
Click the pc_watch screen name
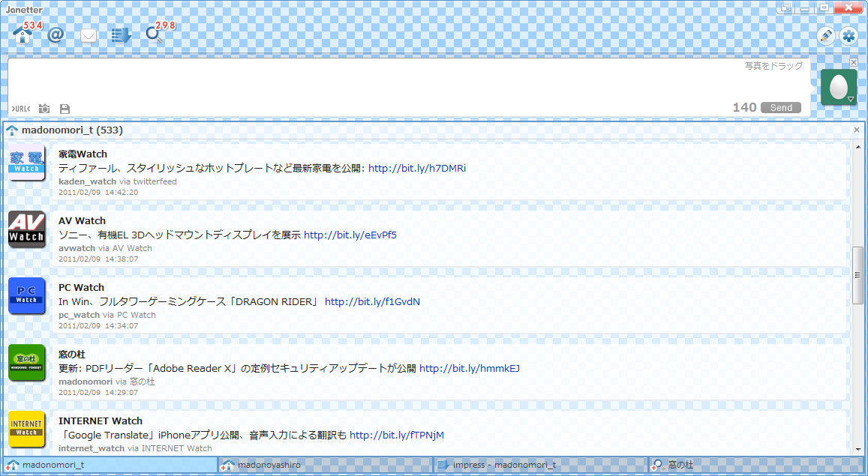[x=80, y=315]
